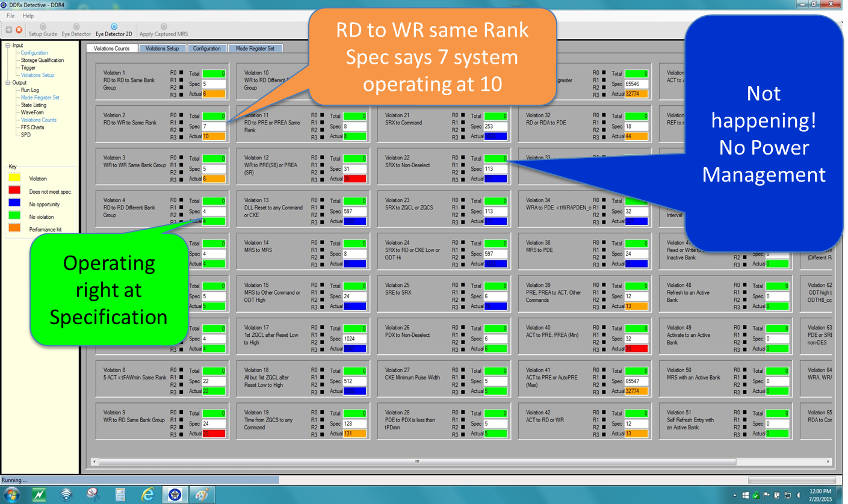Switch to the Violations Setup tab

coord(162,48)
